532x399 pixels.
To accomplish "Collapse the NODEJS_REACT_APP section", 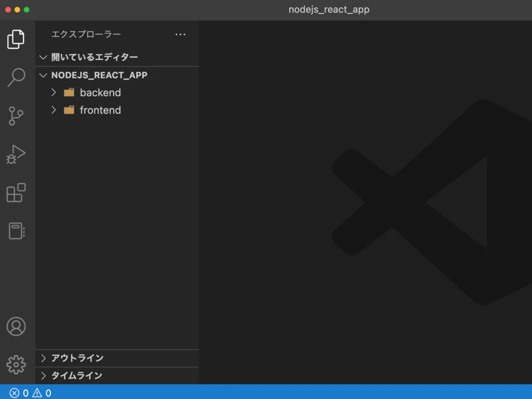I will pos(43,75).
